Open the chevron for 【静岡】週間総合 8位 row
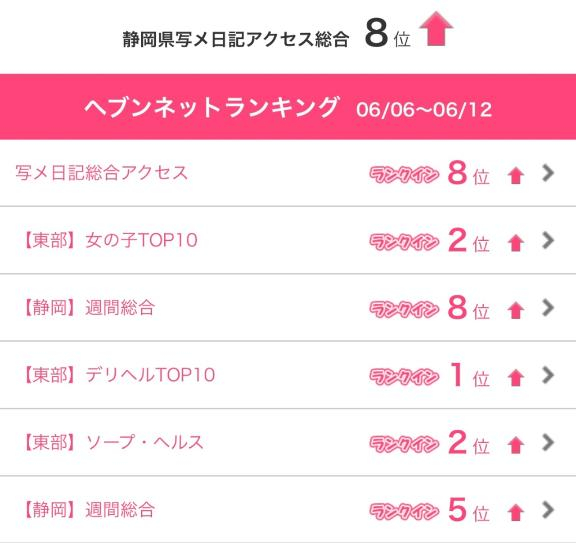 coord(548,308)
